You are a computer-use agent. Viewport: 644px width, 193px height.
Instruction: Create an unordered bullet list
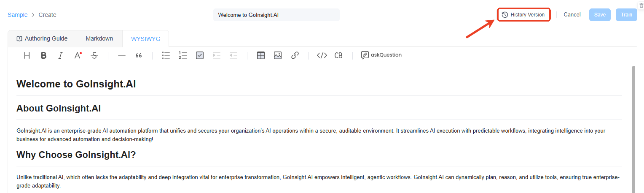pyautogui.click(x=166, y=55)
